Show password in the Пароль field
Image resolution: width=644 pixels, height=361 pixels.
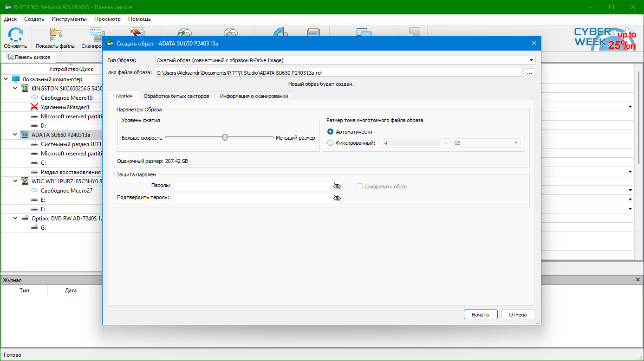click(337, 186)
